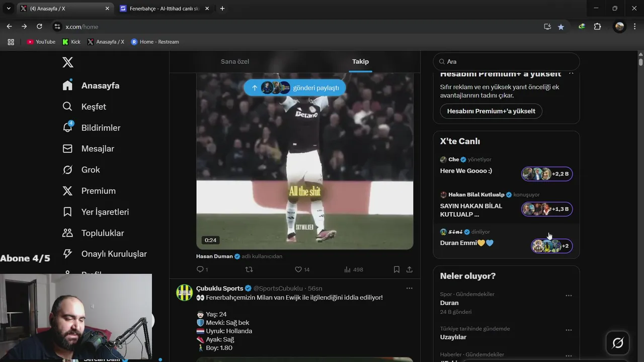Open a new browser tab
Screen dimensions: 644x362
(222, 9)
